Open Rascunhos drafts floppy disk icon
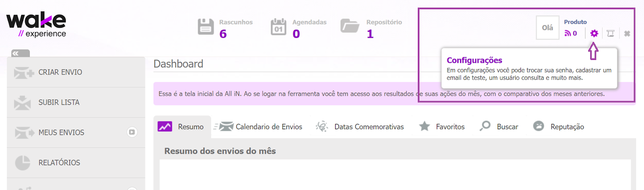Image resolution: width=644 pixels, height=190 pixels. coord(206,27)
